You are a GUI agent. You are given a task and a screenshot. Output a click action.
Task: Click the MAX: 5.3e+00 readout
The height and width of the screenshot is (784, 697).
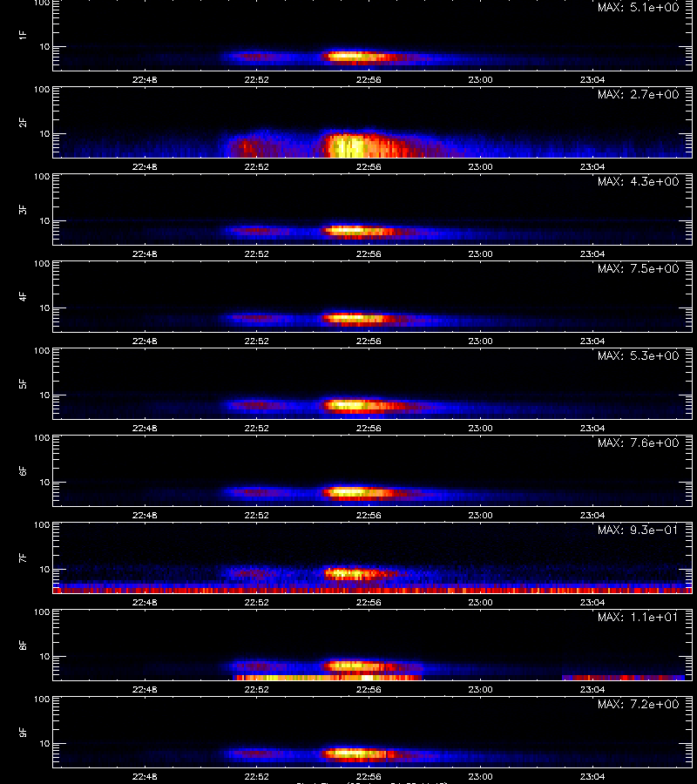(x=638, y=355)
